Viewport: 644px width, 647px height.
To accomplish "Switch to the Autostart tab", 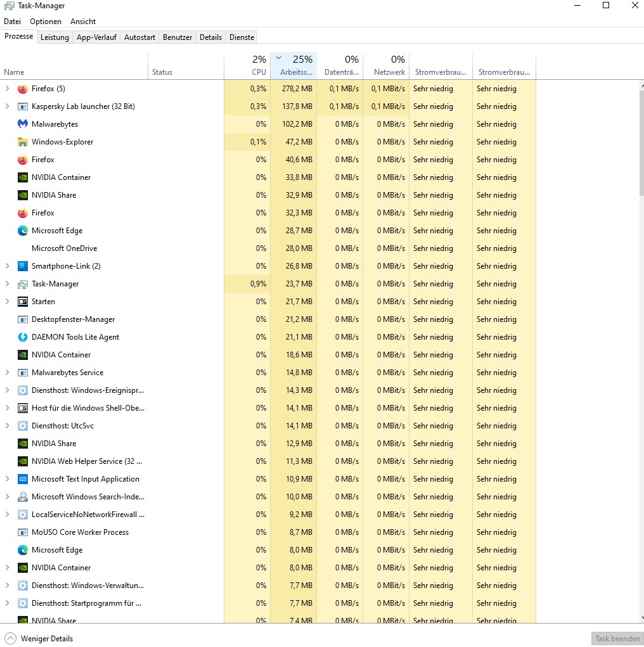I will tap(139, 37).
